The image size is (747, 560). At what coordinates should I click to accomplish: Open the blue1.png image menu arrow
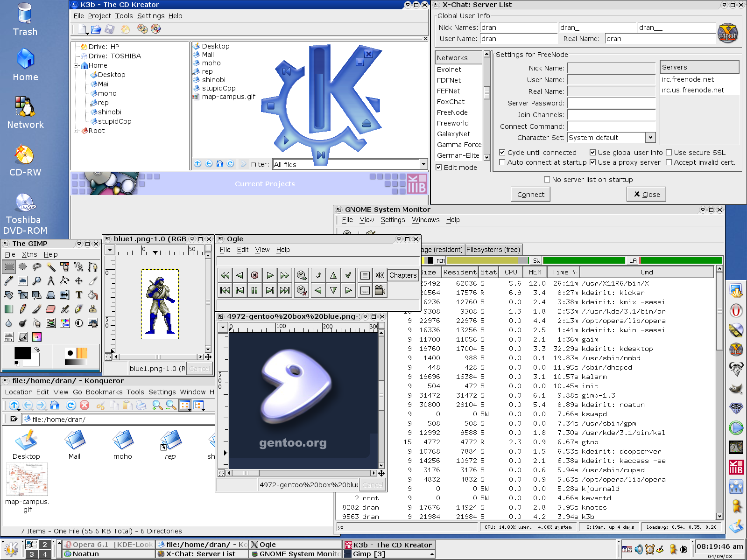pos(110,250)
